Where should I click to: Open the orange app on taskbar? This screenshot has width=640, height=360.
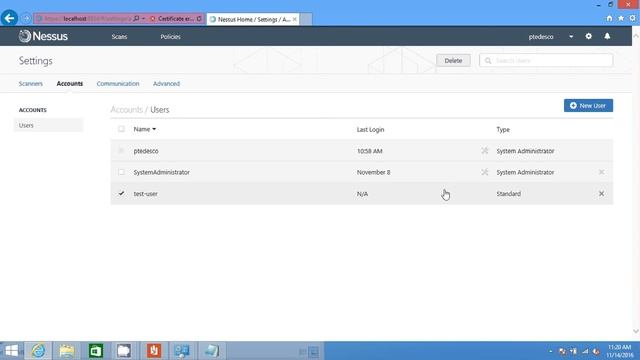(154, 351)
